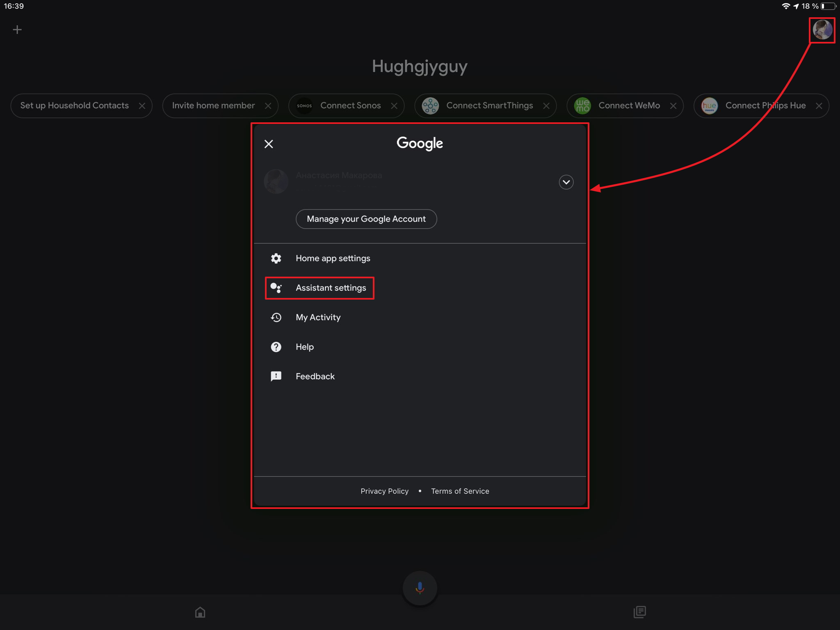Dismiss Set up Household Contacts chip
Image resolution: width=840 pixels, height=630 pixels.
[142, 106]
